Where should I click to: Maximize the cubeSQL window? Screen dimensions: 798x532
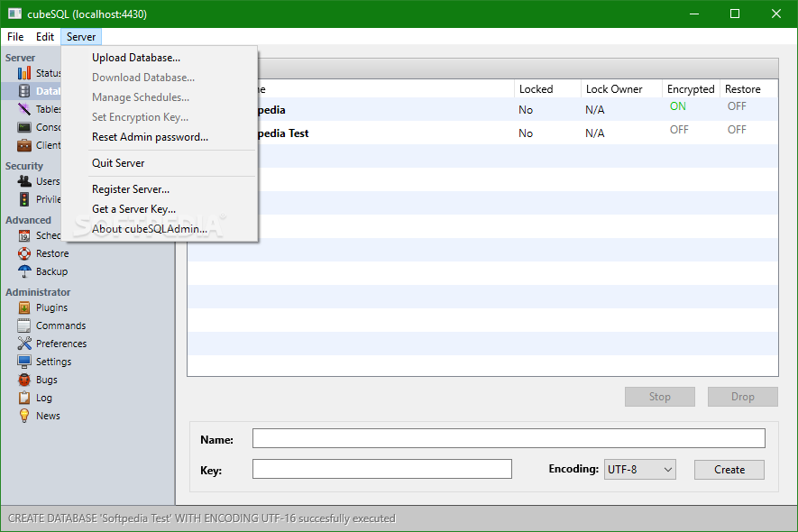(735, 14)
